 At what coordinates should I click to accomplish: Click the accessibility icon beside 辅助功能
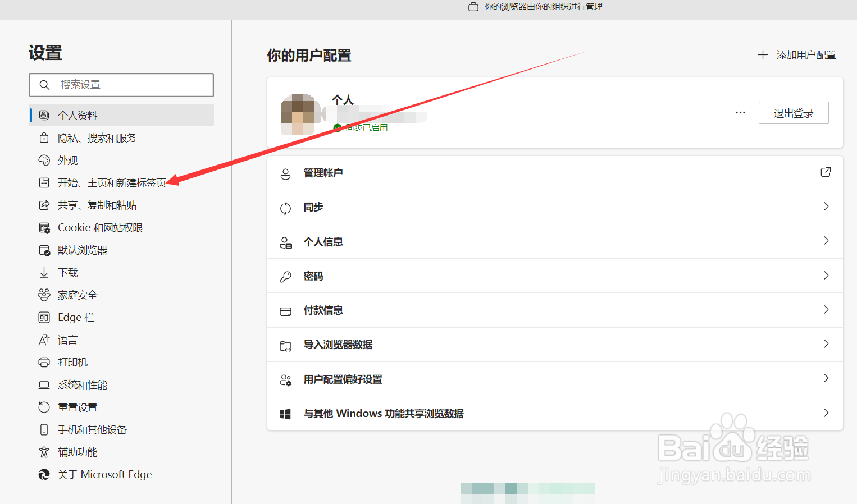point(44,452)
